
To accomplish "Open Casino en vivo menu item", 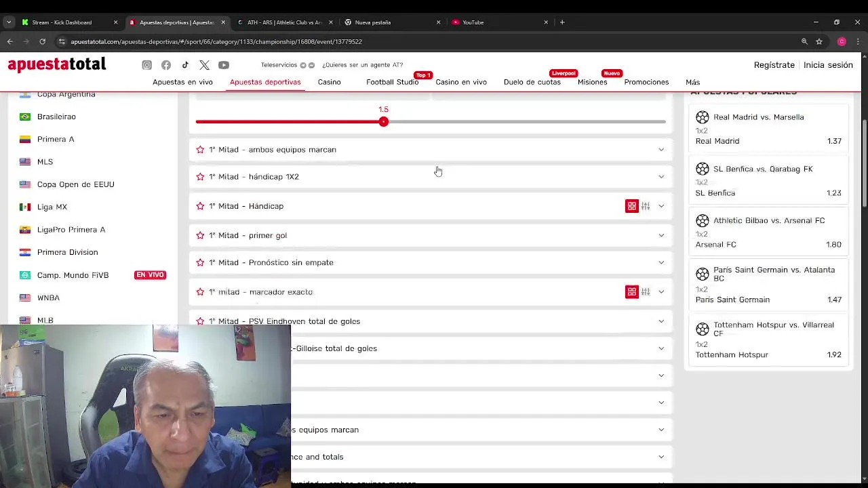I will click(x=461, y=82).
